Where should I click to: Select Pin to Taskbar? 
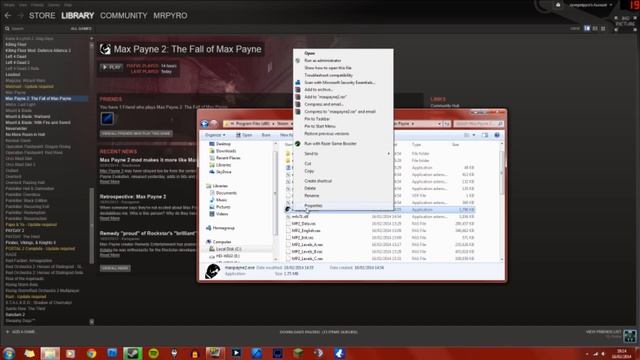(343, 119)
